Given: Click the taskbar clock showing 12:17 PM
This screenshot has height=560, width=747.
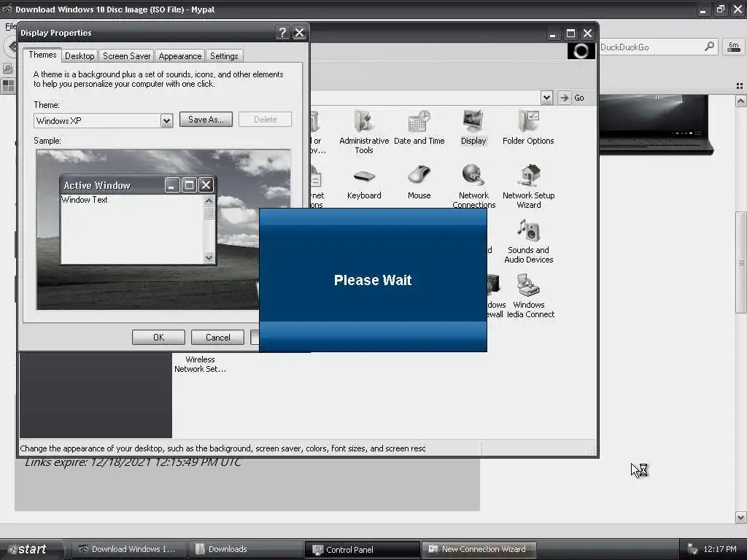Looking at the screenshot, I should click(x=719, y=550).
